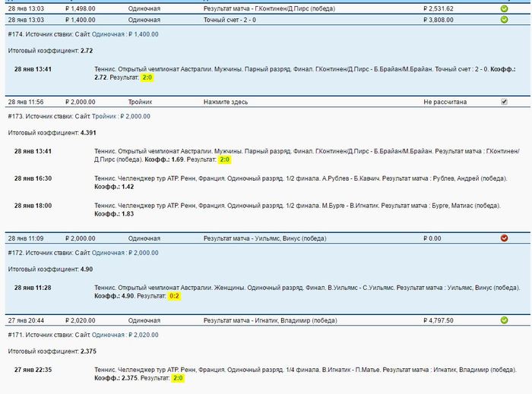Click bet date '28 янв 11:09'
Screen dimensions: 532x394
pos(26,238)
